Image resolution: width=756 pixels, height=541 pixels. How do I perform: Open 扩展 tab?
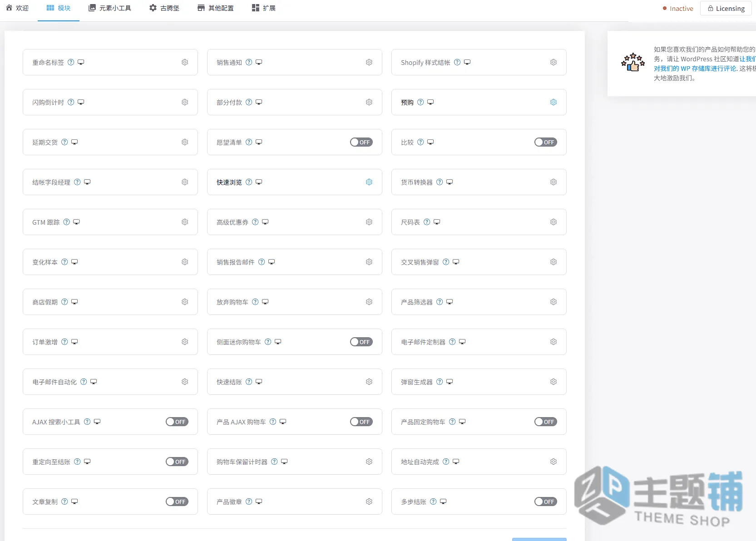[x=264, y=8]
